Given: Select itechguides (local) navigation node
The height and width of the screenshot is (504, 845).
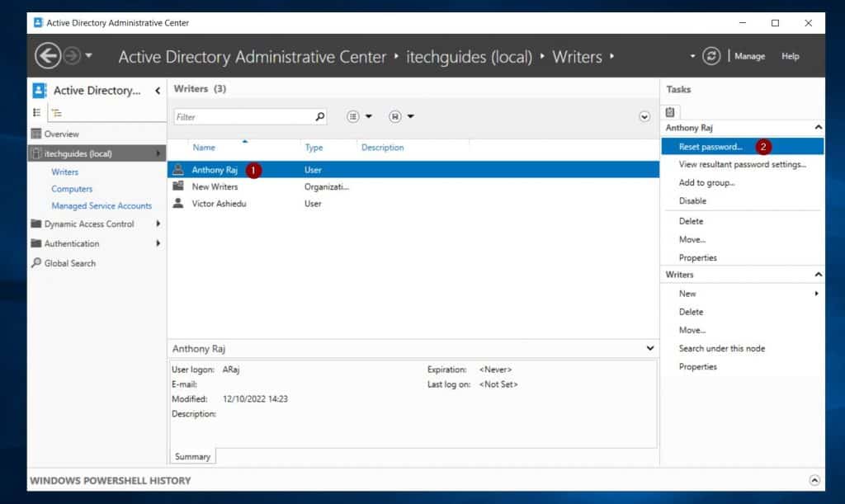Looking at the screenshot, I should pyautogui.click(x=97, y=153).
